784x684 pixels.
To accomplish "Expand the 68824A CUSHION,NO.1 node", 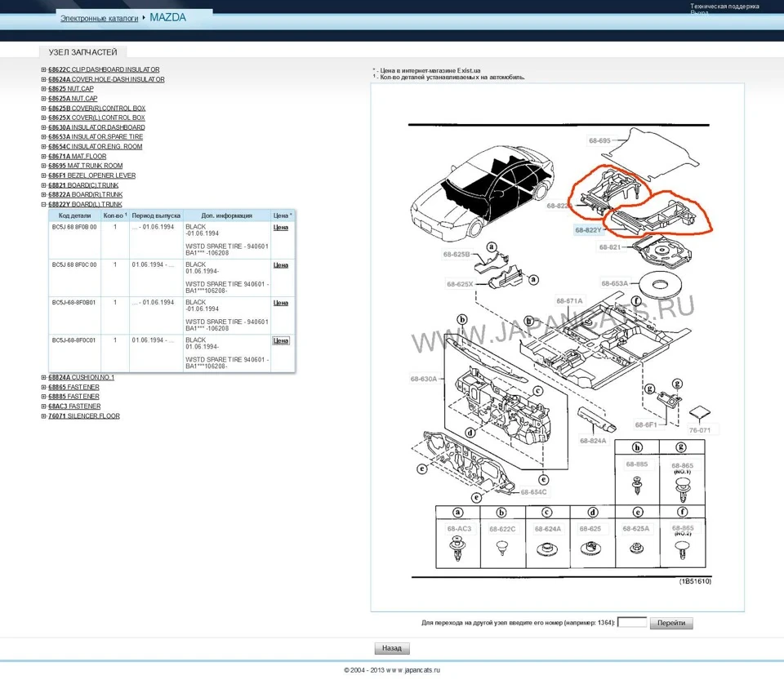I will [x=43, y=378].
